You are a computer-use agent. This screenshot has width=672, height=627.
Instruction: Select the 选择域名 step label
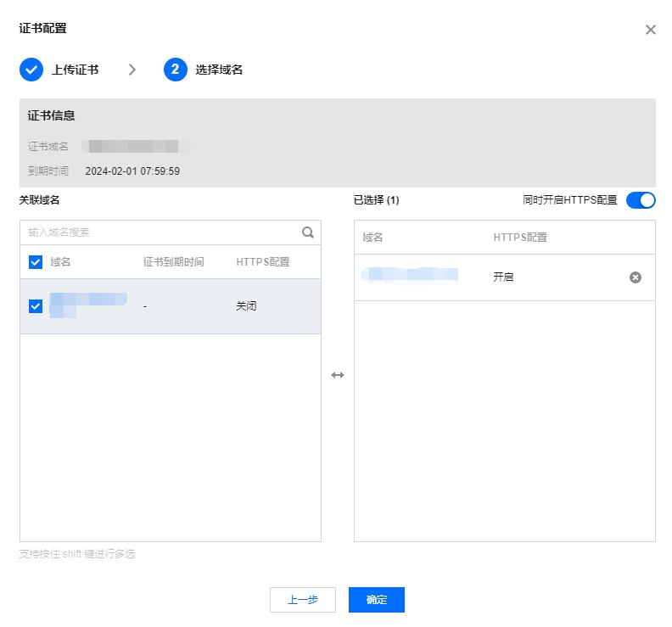(219, 70)
